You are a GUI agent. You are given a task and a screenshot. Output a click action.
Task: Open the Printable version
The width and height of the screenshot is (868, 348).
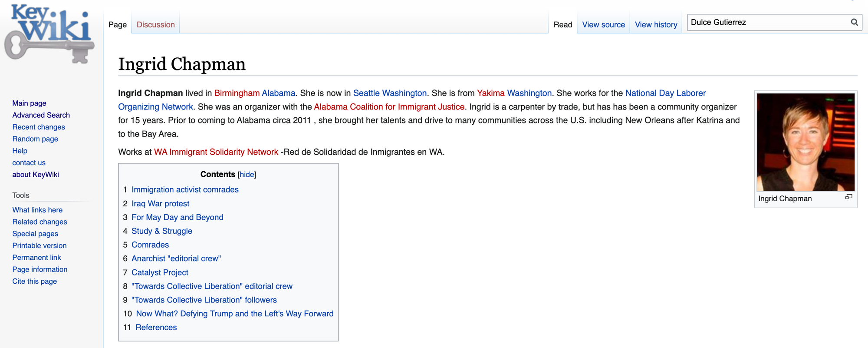(x=39, y=245)
